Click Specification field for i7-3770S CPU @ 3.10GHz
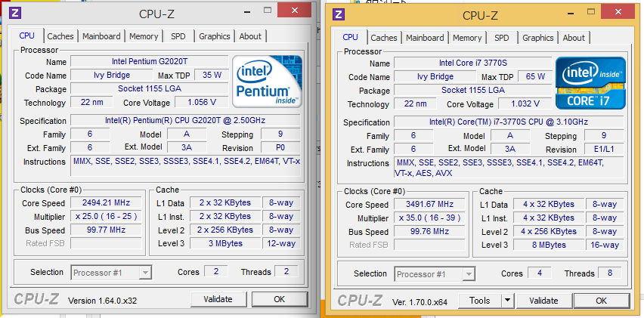 coord(509,122)
